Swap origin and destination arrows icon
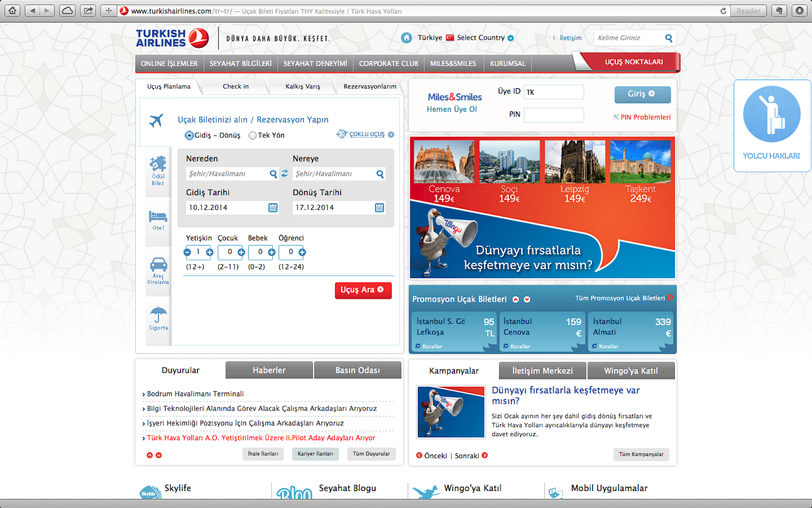 [x=285, y=174]
